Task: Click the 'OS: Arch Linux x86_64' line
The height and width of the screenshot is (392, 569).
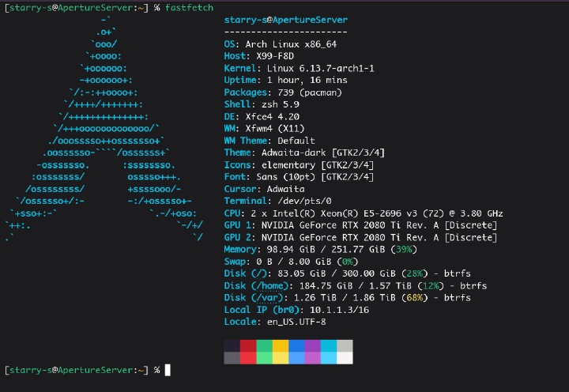Action: 280,44
